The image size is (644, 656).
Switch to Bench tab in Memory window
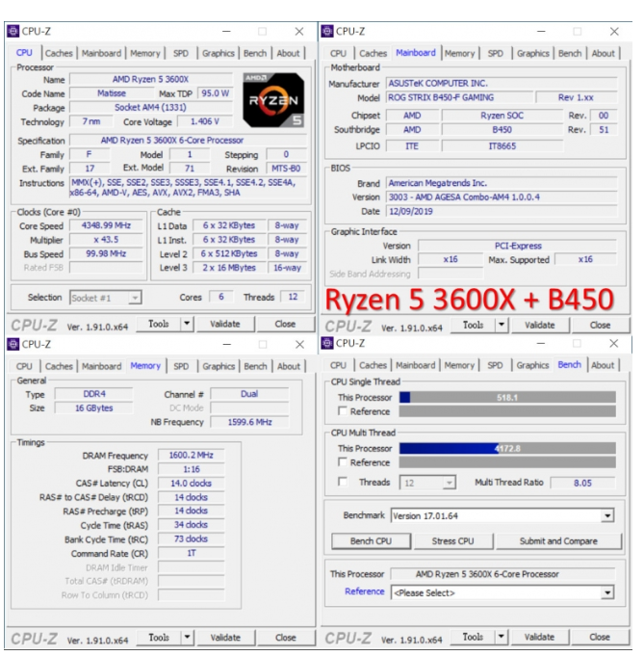[x=255, y=366]
